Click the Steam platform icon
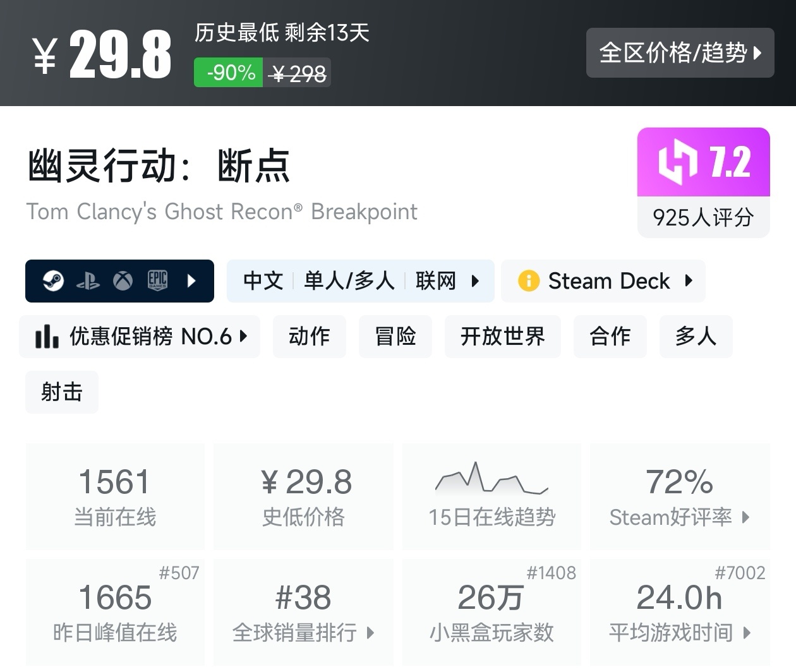Screen dimensions: 796x672 coord(53,280)
